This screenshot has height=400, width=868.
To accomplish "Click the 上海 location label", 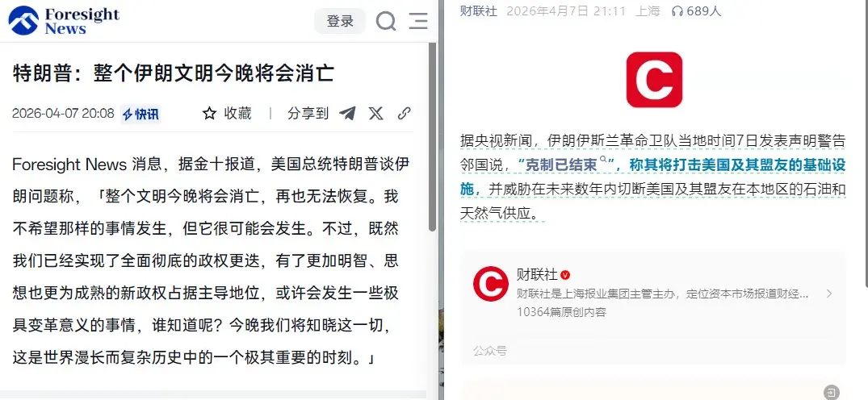I will click(648, 11).
